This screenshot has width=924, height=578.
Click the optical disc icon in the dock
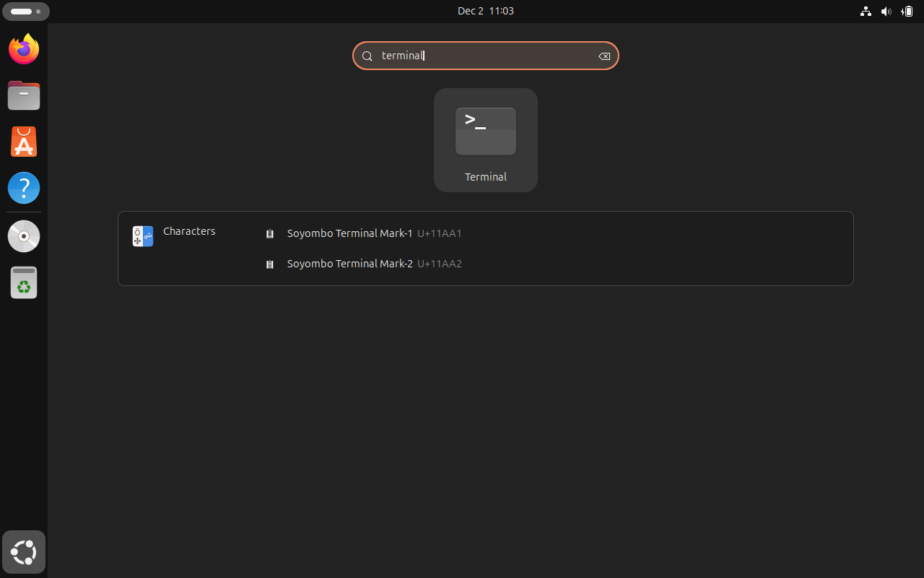click(x=24, y=236)
